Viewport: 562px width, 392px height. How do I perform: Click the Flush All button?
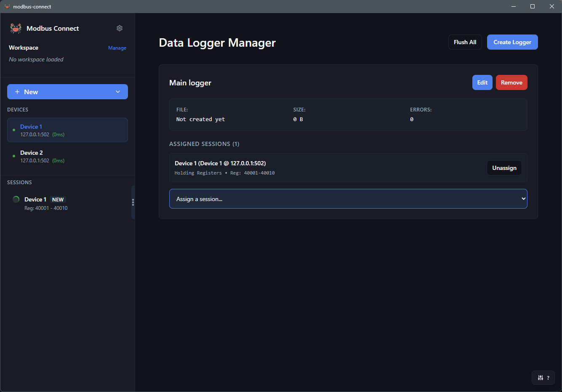[465, 42]
